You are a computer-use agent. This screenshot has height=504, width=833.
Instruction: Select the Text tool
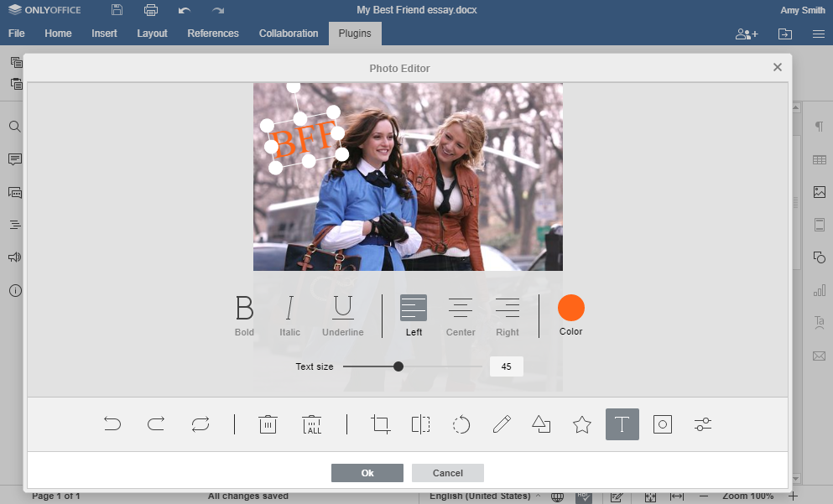[x=622, y=423]
